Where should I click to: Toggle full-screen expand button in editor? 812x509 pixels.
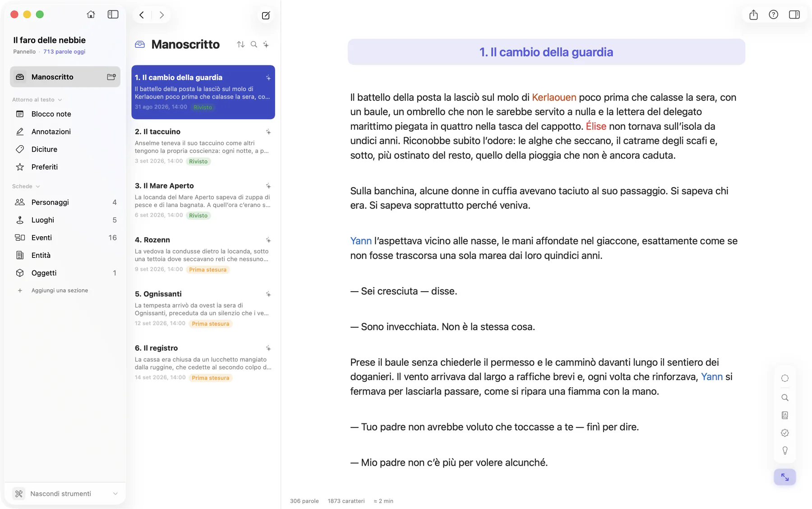pyautogui.click(x=785, y=477)
